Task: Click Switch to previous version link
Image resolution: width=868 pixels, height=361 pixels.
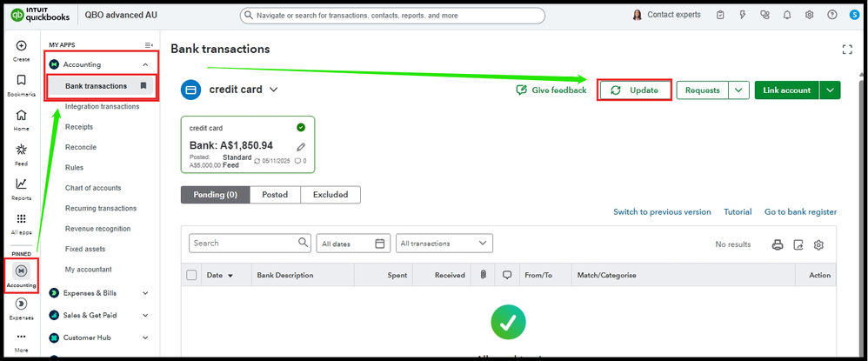Action: pyautogui.click(x=662, y=212)
